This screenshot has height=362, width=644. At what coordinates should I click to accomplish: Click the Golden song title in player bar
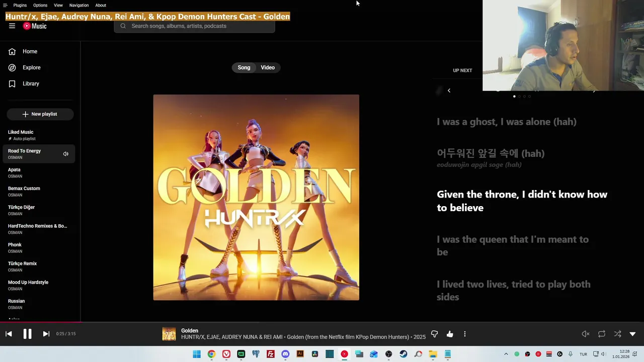[190, 330]
